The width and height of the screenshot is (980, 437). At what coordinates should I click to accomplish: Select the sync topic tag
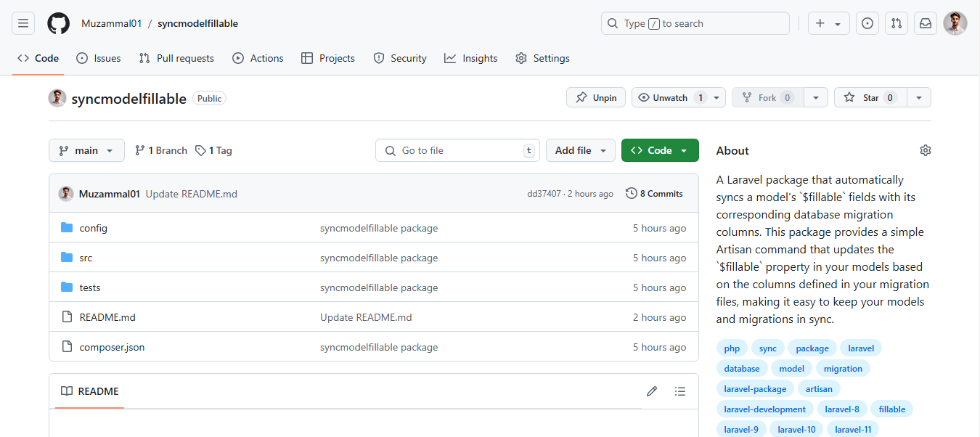coord(768,348)
